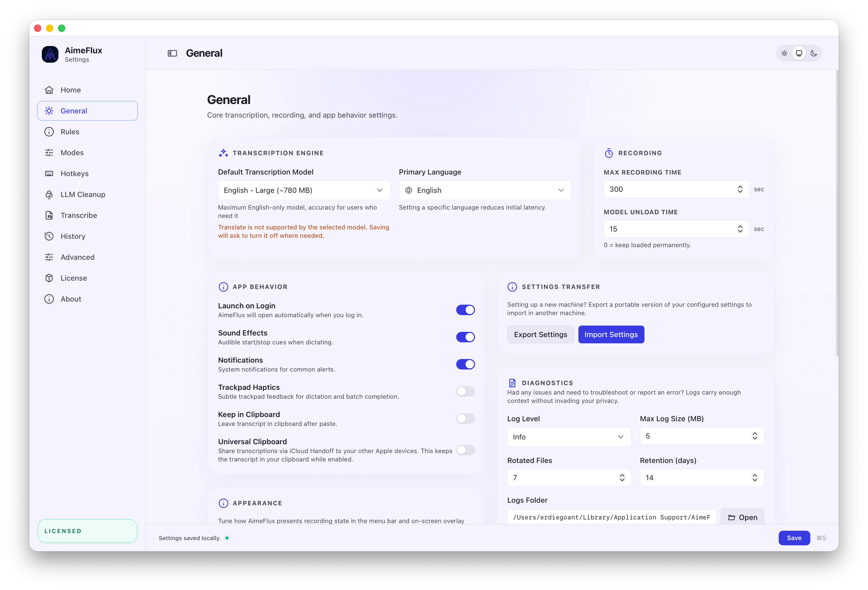Focus the Max Recording Time field

(676, 189)
